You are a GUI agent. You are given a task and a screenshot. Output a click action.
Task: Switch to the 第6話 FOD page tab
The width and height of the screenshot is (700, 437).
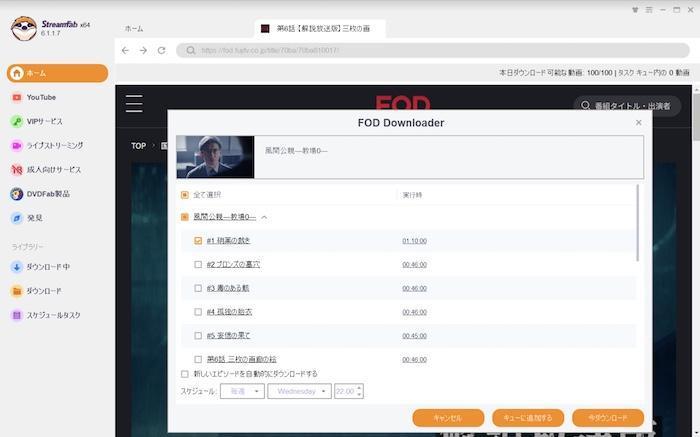(x=320, y=29)
